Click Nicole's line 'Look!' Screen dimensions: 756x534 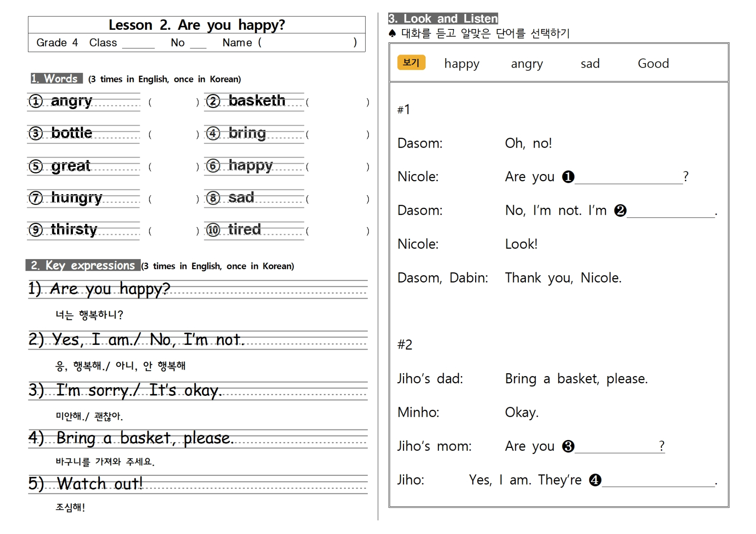pyautogui.click(x=521, y=244)
